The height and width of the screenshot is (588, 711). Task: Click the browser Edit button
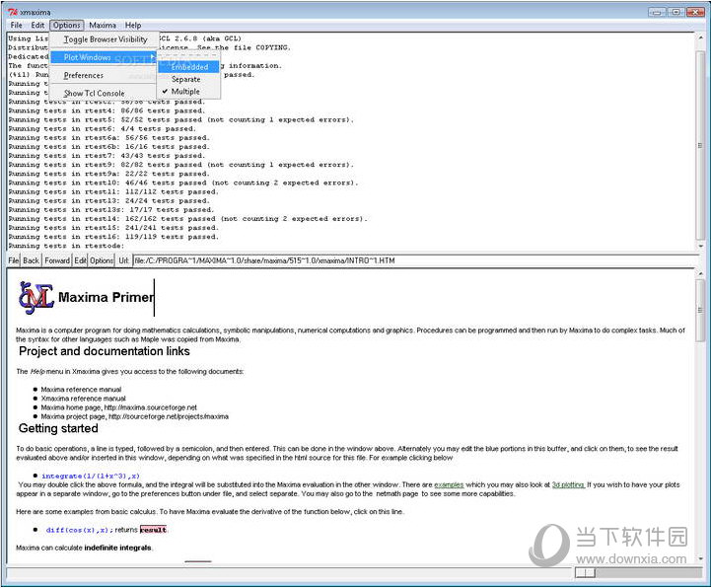click(x=80, y=260)
